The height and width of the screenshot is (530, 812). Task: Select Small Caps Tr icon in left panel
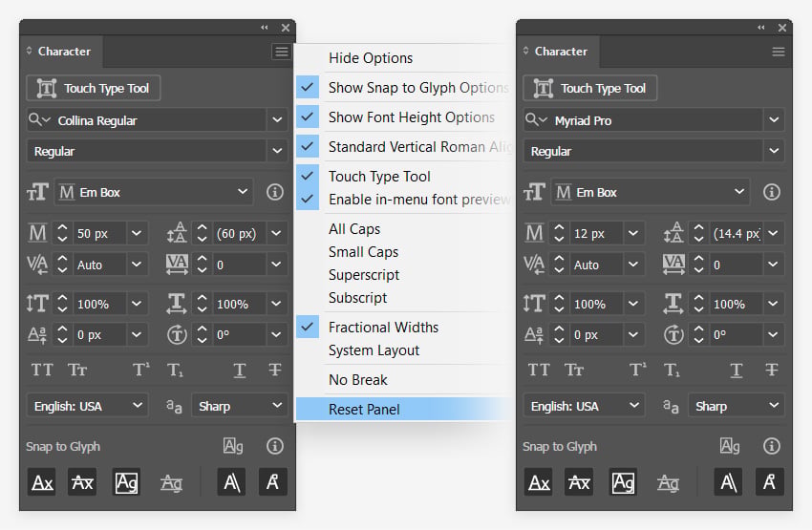click(x=77, y=370)
